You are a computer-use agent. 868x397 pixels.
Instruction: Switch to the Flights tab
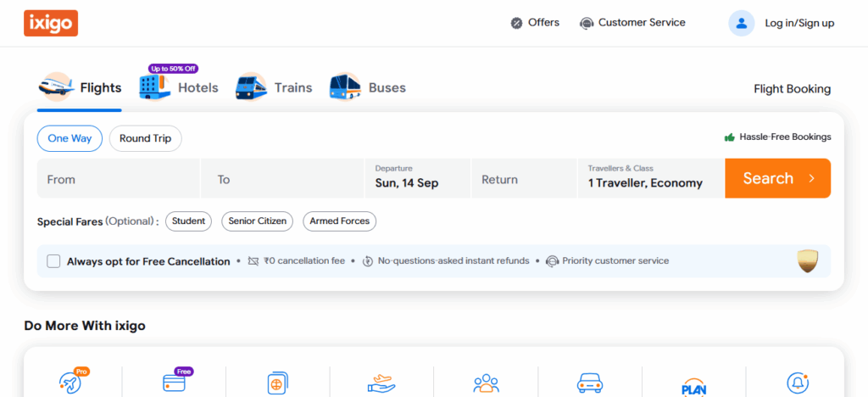tap(80, 88)
